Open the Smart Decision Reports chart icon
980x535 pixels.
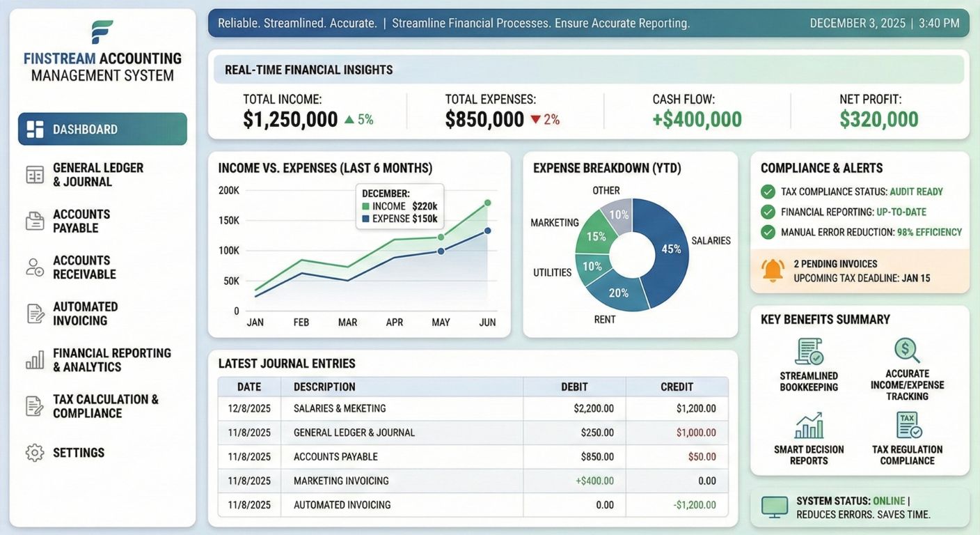click(x=809, y=426)
